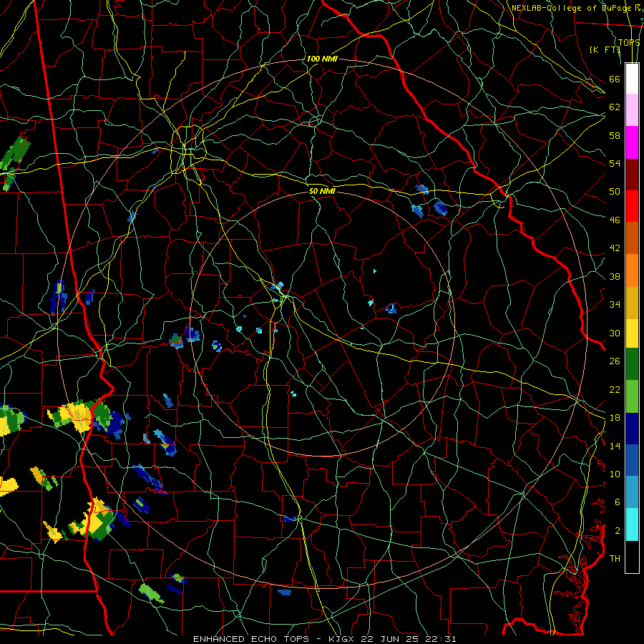Click the 54 legend value
Screen dimensions: 644x644
pyautogui.click(x=615, y=163)
